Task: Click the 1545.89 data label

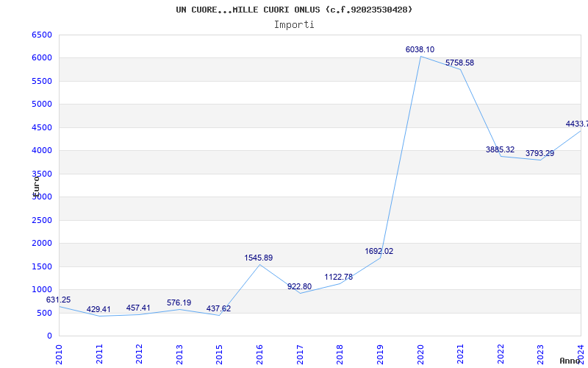Action: [x=259, y=258]
